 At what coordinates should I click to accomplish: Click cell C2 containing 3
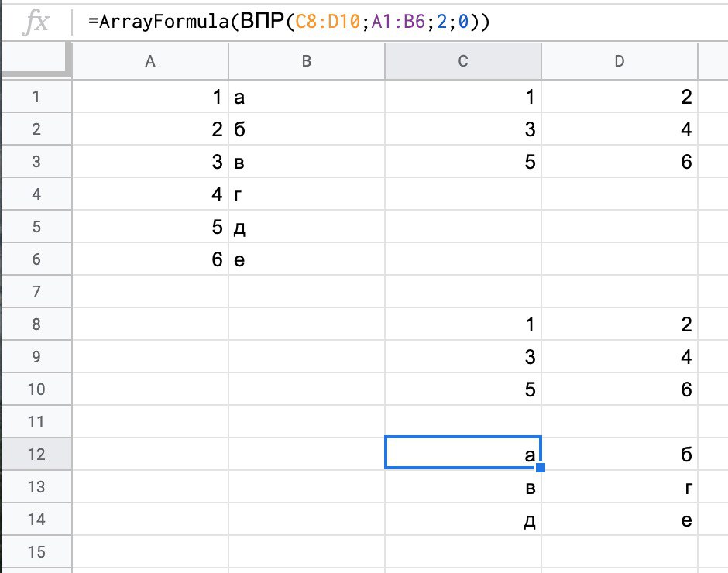[463, 129]
